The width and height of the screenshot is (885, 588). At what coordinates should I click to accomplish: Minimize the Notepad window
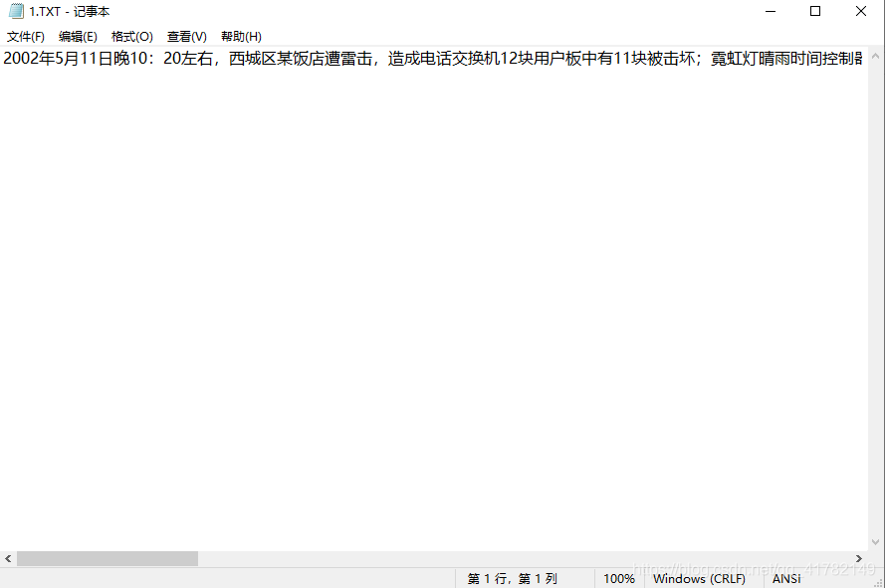pos(771,11)
